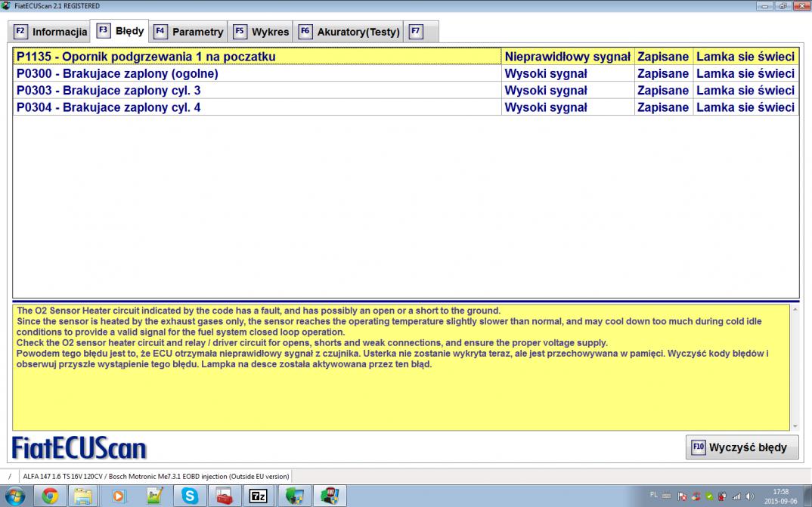The width and height of the screenshot is (812, 507).
Task: Click the volume speaker tray icon
Action: (749, 496)
